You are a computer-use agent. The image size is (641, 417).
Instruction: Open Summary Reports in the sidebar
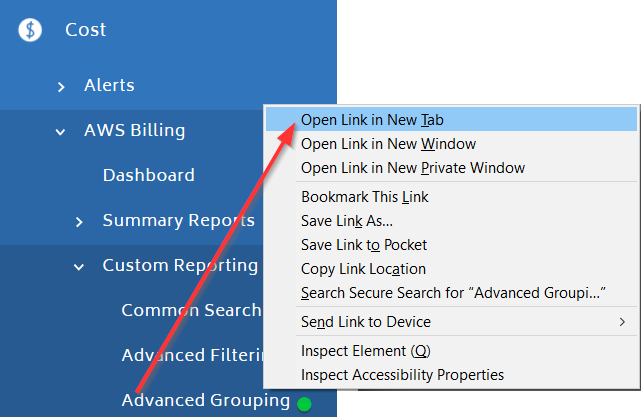[x=179, y=220]
